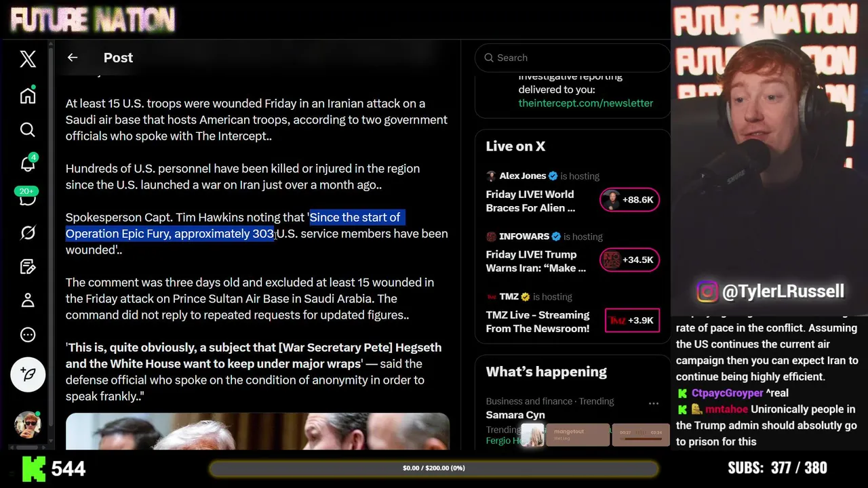Click the search magnifier icon in the Search box
Viewport: 868px width, 488px height.
coord(489,58)
